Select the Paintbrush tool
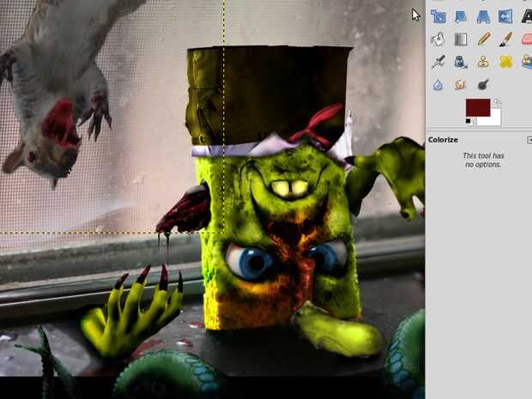 505,39
